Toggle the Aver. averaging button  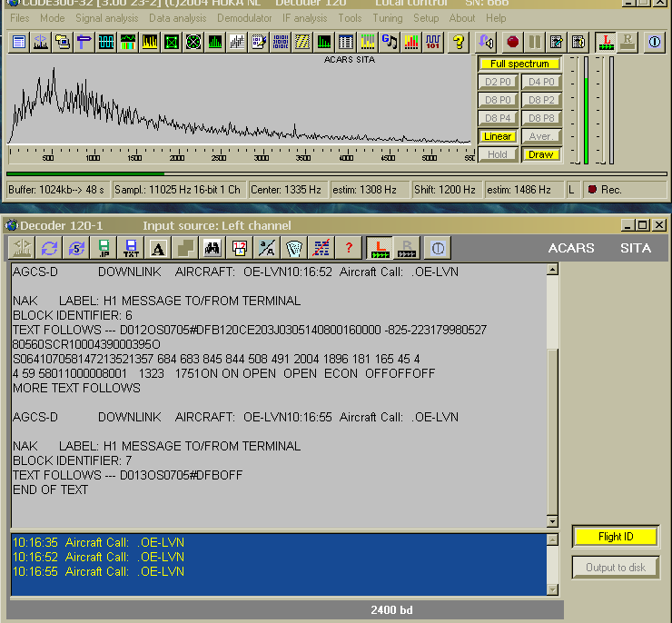point(541,136)
